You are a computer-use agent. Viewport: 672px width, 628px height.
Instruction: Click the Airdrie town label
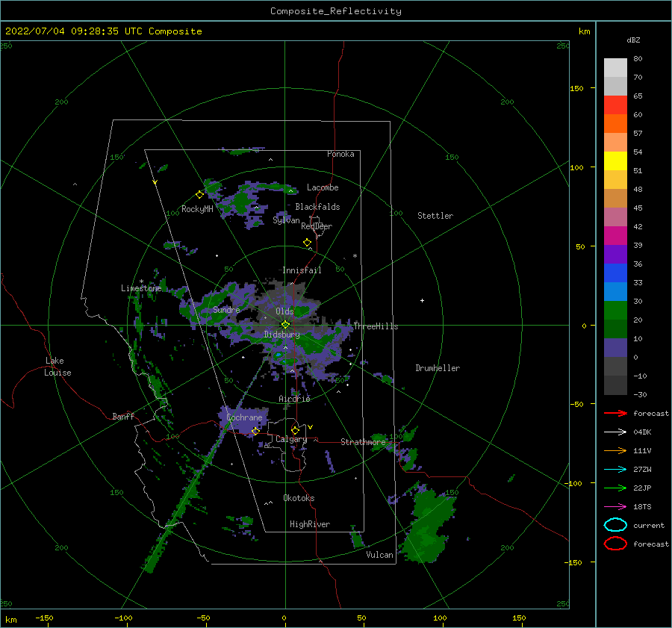coord(294,399)
